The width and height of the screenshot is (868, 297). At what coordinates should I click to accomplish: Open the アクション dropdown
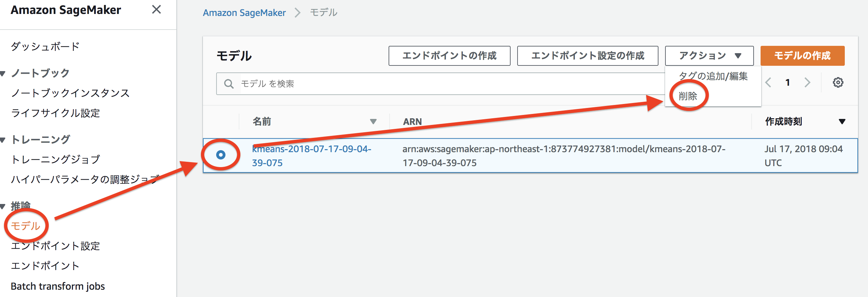pos(709,56)
